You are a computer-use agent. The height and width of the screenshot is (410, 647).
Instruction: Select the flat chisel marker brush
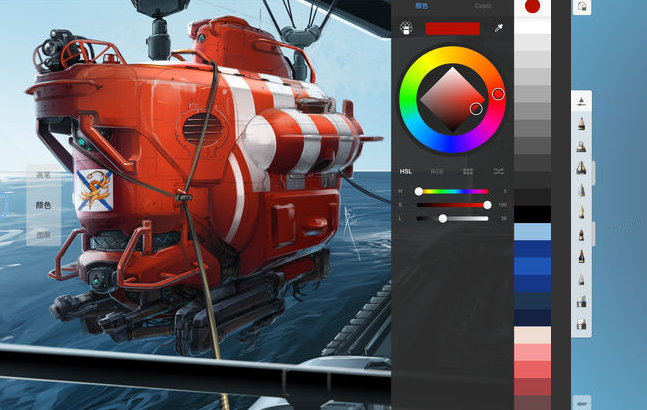(x=581, y=146)
